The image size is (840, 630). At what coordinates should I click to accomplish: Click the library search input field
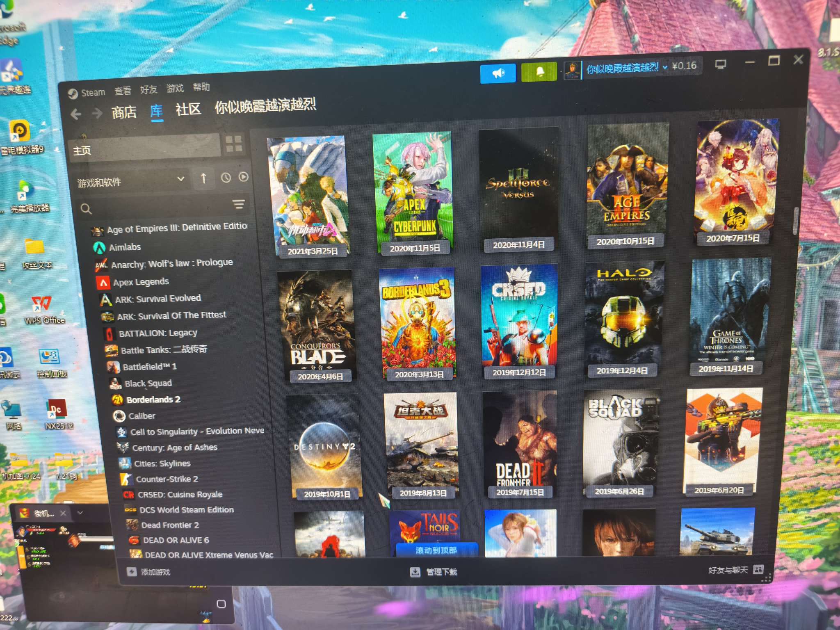(162, 207)
